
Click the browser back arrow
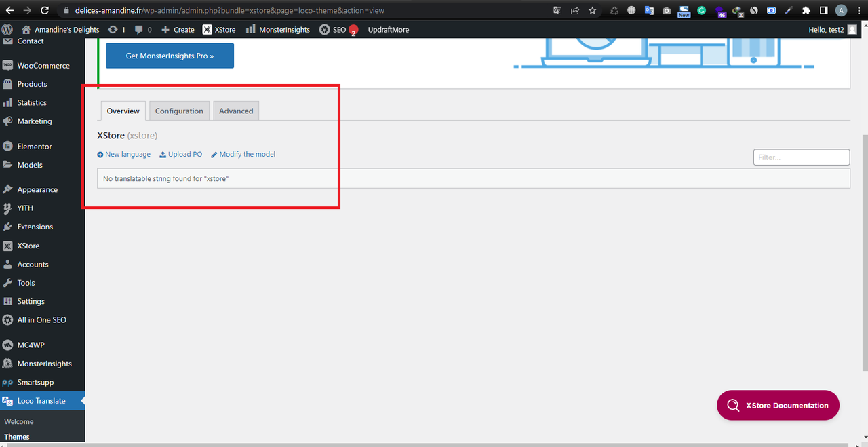pyautogui.click(x=9, y=10)
